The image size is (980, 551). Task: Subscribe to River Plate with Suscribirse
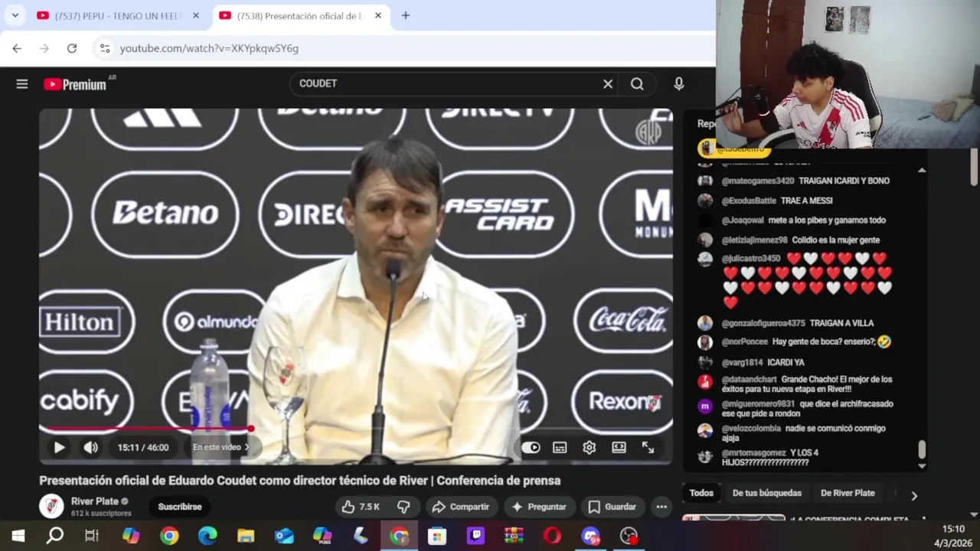click(x=180, y=507)
